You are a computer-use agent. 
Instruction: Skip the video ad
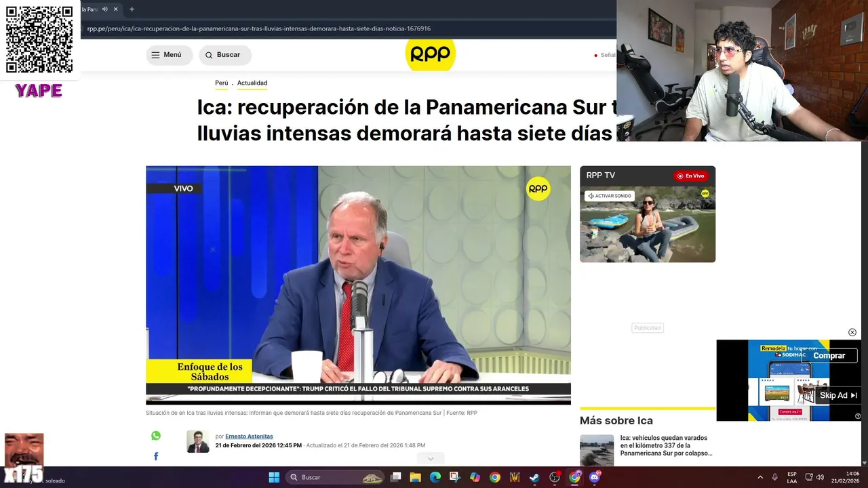[x=838, y=395]
